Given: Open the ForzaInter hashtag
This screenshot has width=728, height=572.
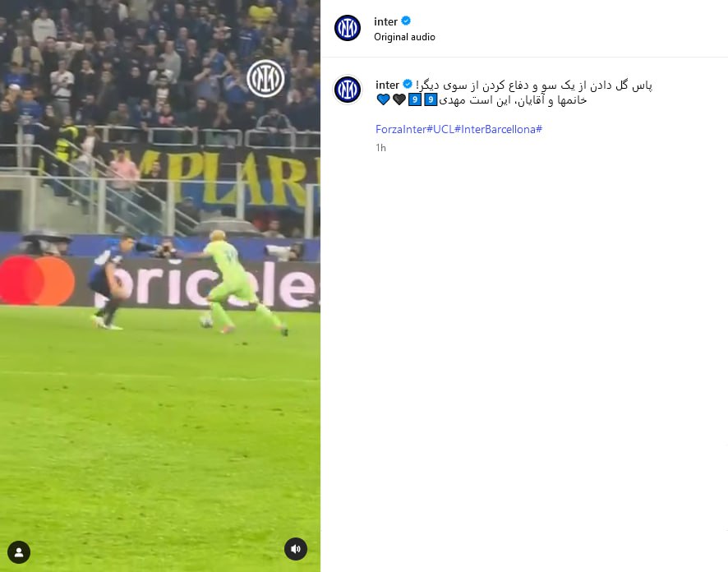Looking at the screenshot, I should coord(403,130).
